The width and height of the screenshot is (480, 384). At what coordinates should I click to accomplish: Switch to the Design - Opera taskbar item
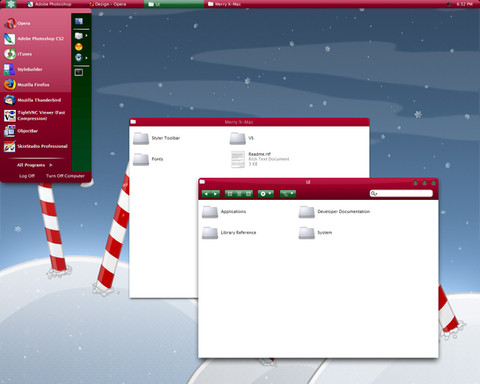click(x=108, y=4)
